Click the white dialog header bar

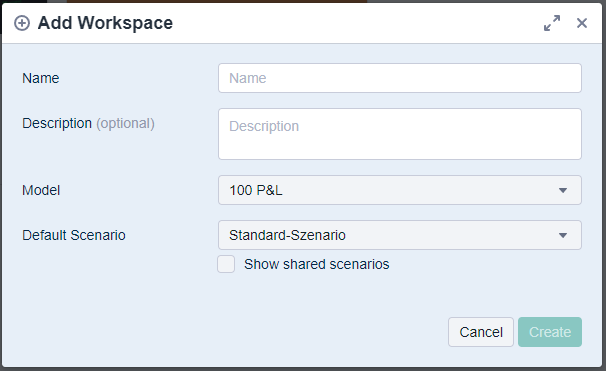click(301, 23)
